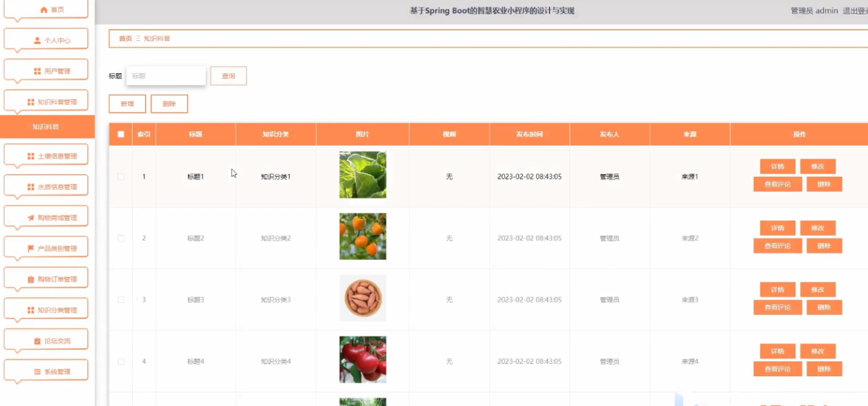Screen dimensions: 868x406
Task: Tick the checkbox for row 标题1
Action: [120, 177]
